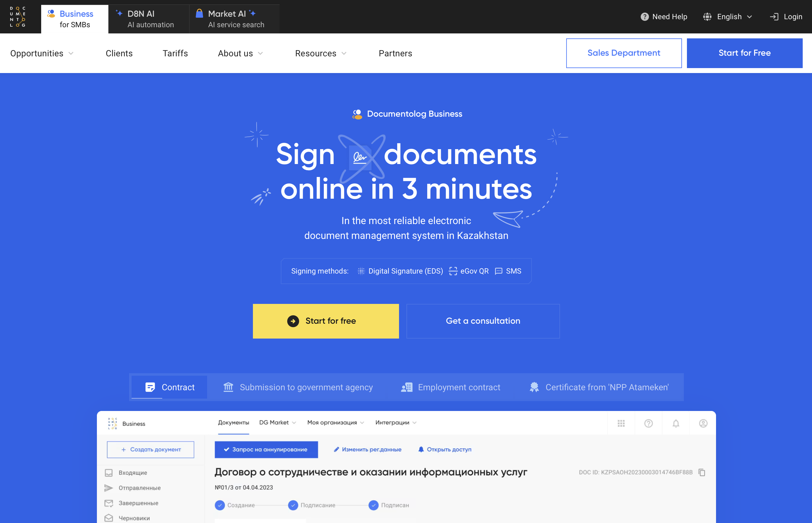The image size is (812, 523).
Task: Open the Документы tab in preview
Action: tap(233, 422)
